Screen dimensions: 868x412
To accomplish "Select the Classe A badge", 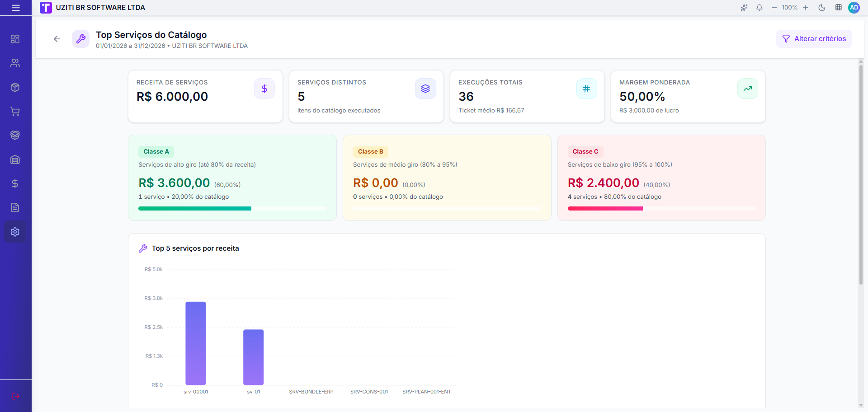I will click(156, 152).
